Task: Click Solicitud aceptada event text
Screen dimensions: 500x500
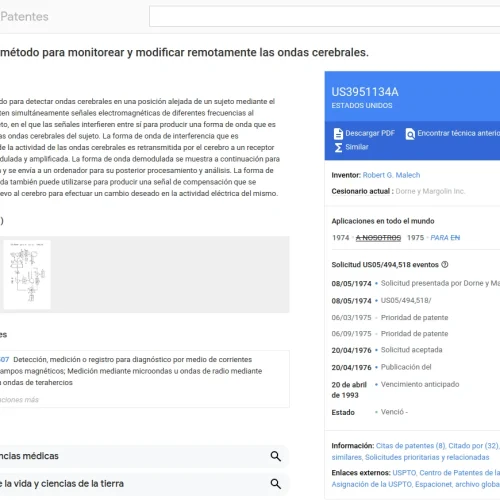Action: (x=412, y=350)
